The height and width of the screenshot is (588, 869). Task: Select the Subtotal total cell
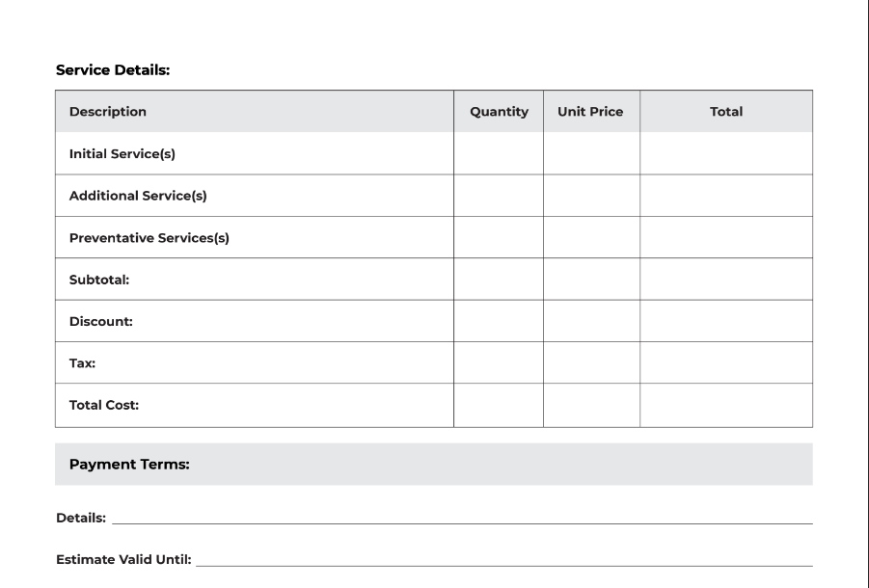tap(726, 279)
